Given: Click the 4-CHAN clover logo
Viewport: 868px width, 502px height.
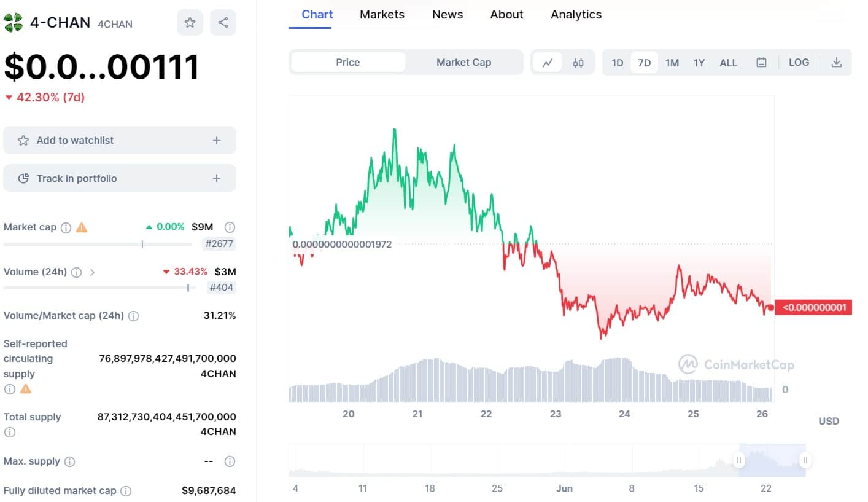Looking at the screenshot, I should (14, 23).
